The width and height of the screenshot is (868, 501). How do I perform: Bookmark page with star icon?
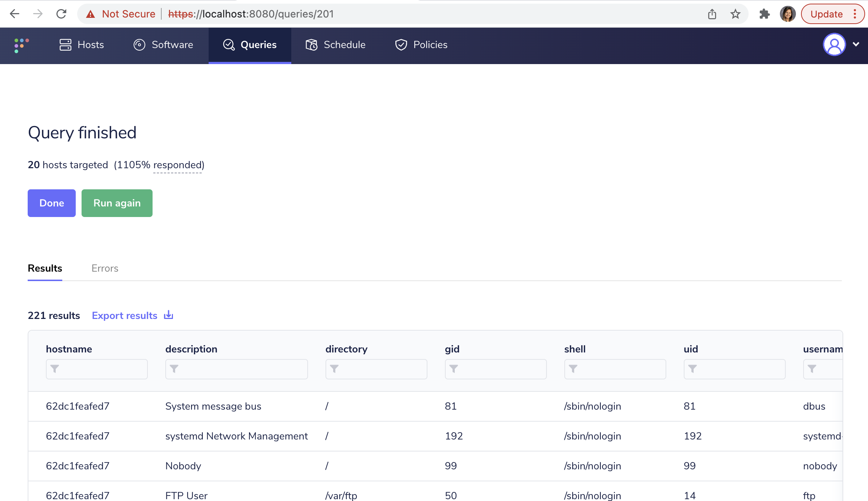735,14
